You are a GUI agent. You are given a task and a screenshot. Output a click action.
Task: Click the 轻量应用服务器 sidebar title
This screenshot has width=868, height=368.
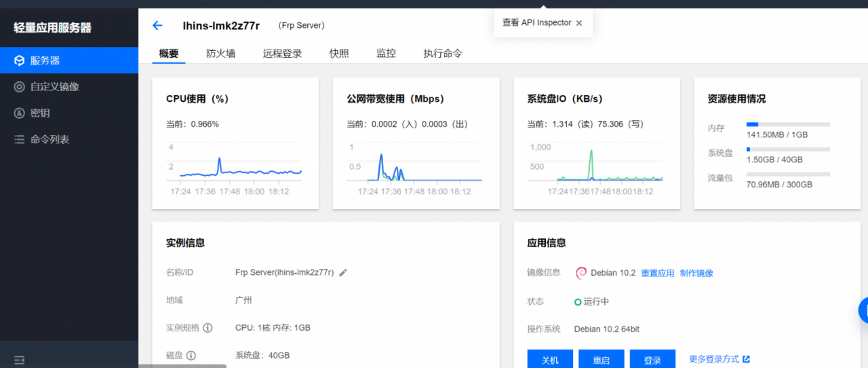click(x=52, y=28)
